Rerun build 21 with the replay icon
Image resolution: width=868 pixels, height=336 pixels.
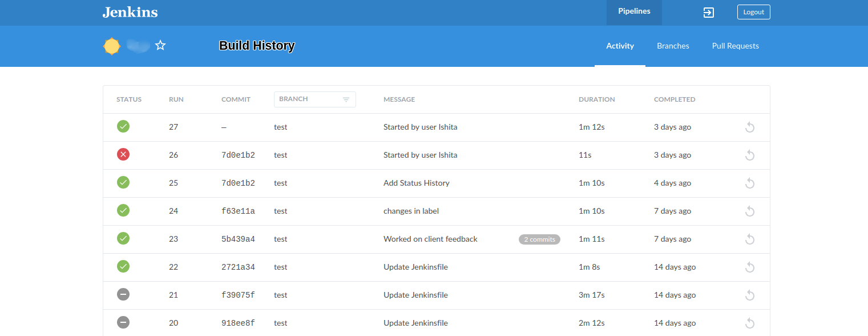coord(750,295)
